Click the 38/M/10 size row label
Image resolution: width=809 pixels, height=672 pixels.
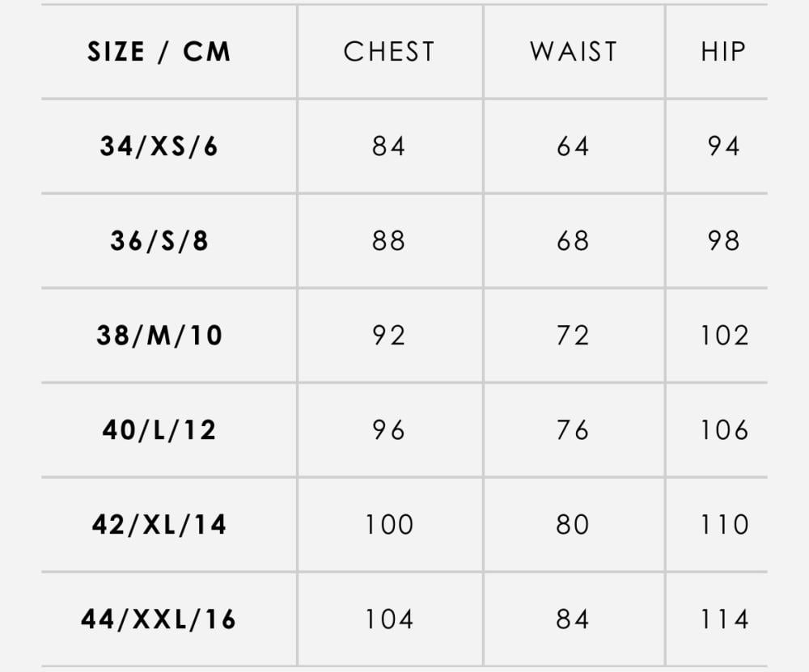point(159,336)
